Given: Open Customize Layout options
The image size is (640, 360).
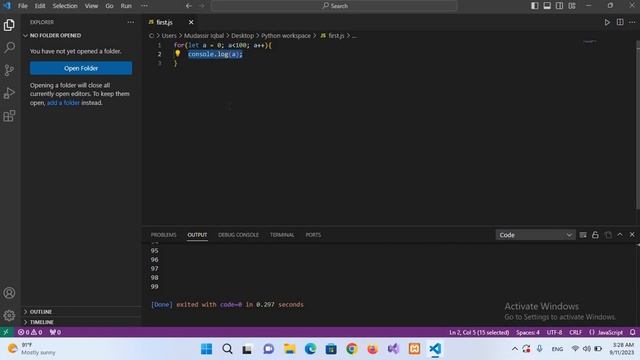Looking at the screenshot, I should [572, 6].
